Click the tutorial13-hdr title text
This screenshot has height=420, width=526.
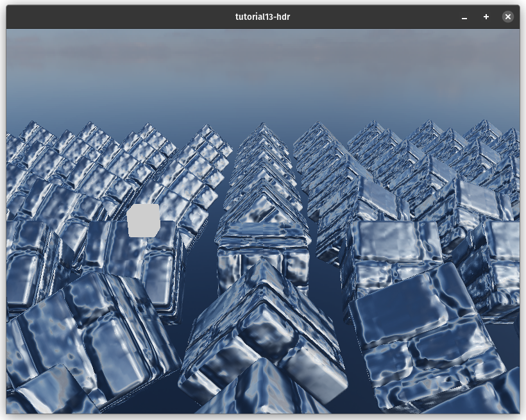tap(262, 17)
